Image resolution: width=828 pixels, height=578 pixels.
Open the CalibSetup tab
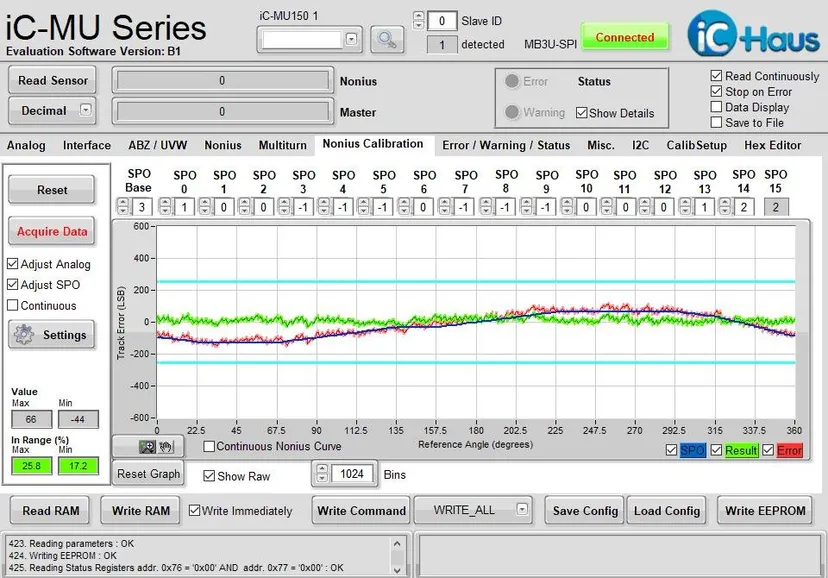(x=696, y=145)
